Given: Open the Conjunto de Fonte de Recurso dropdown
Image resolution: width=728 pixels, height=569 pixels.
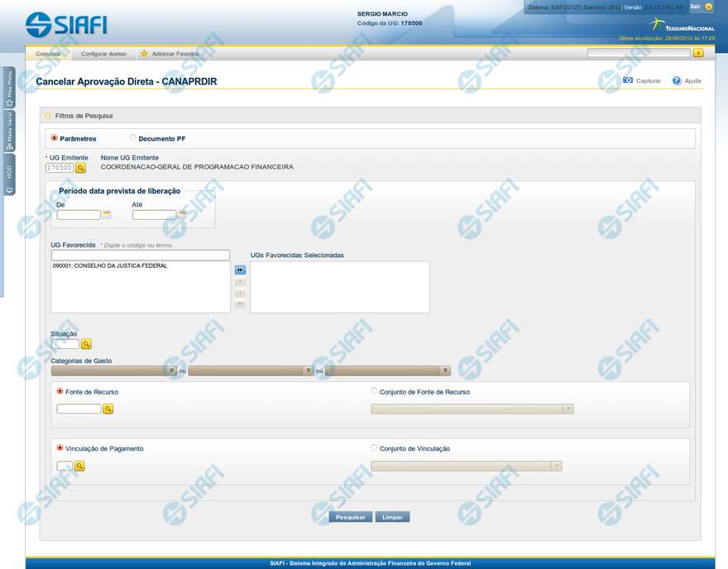Looking at the screenshot, I should [x=568, y=409].
